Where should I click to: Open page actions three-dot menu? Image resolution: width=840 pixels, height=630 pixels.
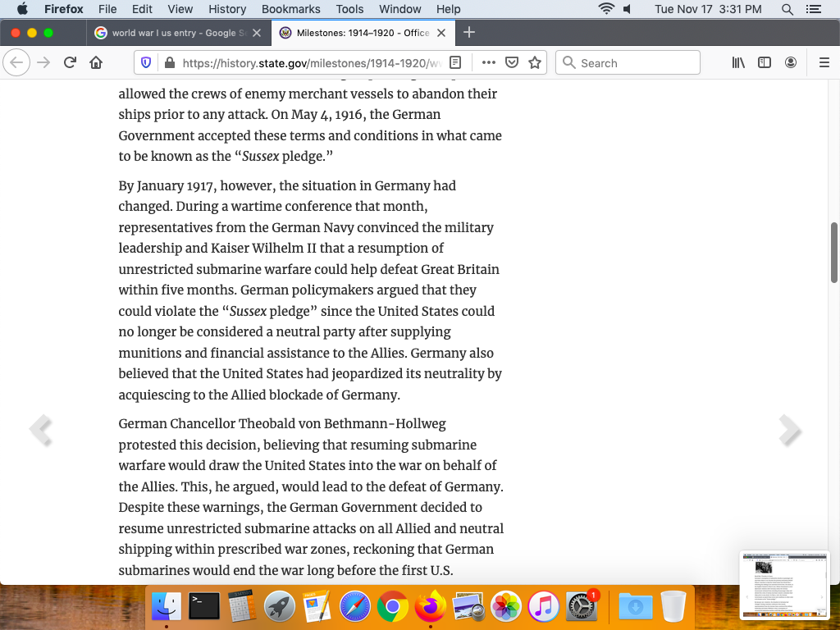coord(489,63)
